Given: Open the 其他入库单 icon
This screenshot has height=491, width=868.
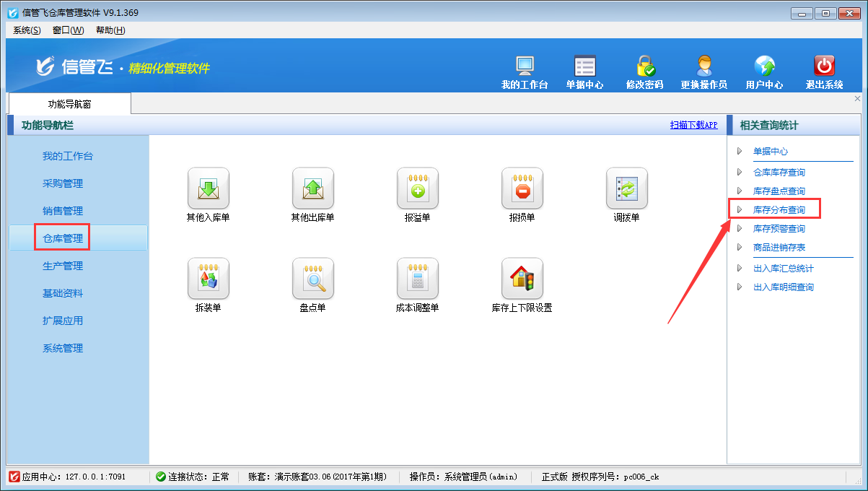Looking at the screenshot, I should [x=208, y=188].
